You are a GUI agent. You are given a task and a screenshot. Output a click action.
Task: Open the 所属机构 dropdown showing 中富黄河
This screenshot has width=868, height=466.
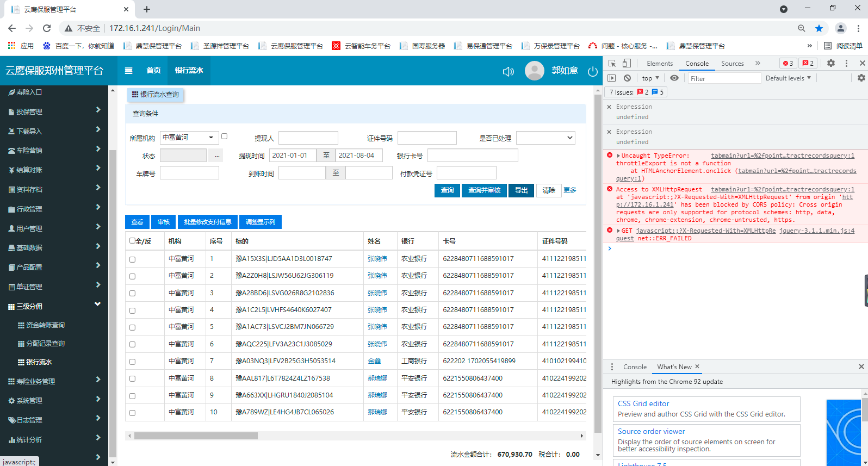(189, 138)
